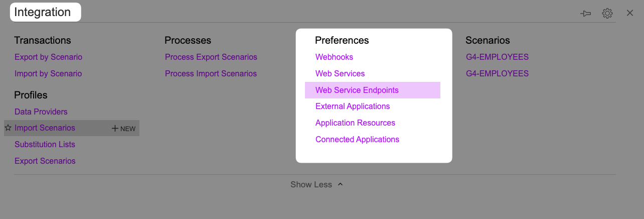Select the Web Services link

pos(340,74)
